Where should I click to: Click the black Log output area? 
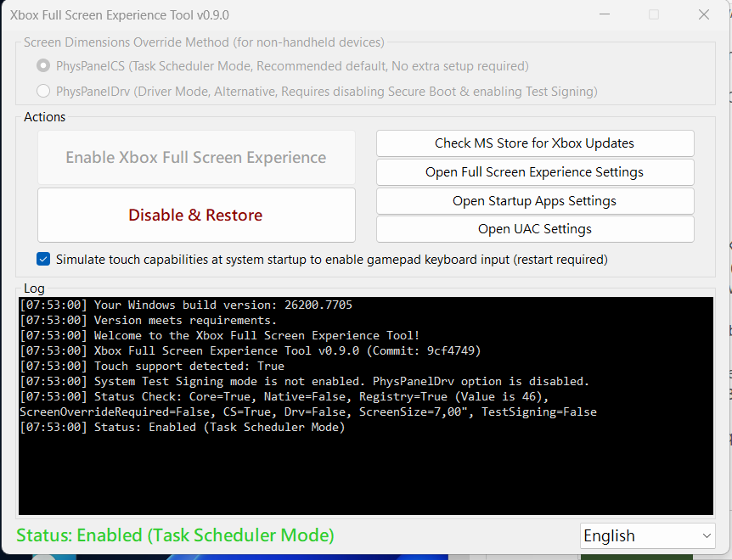(366, 406)
